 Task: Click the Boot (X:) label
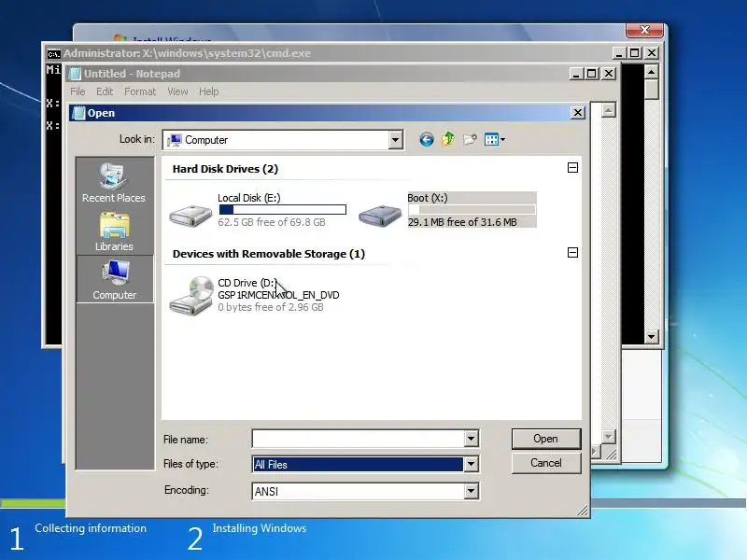[428, 198]
